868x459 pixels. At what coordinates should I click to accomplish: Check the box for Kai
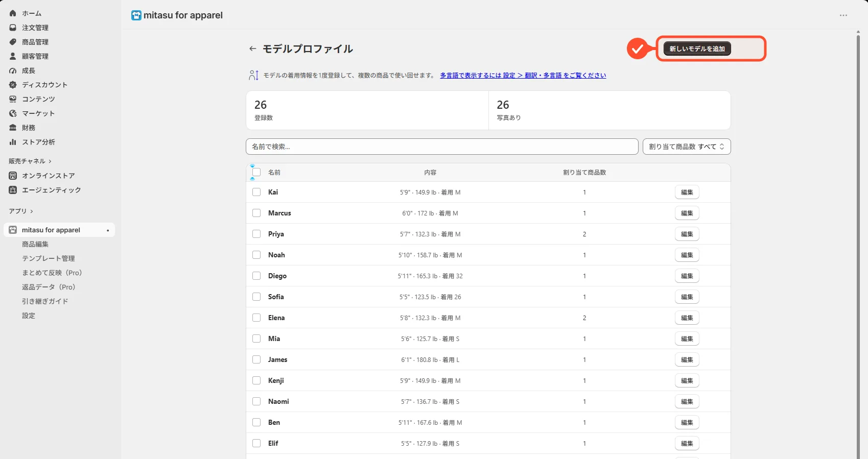pos(256,192)
